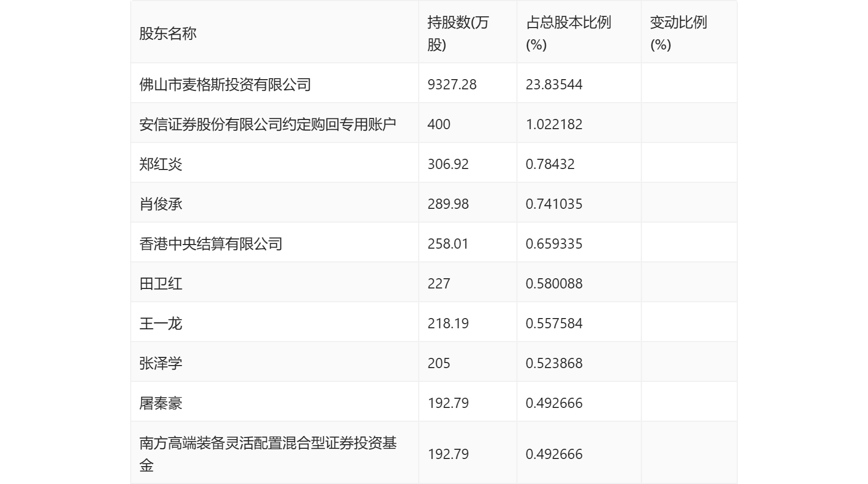
Task: Click the percentage 0.557584
Action: [x=554, y=323]
